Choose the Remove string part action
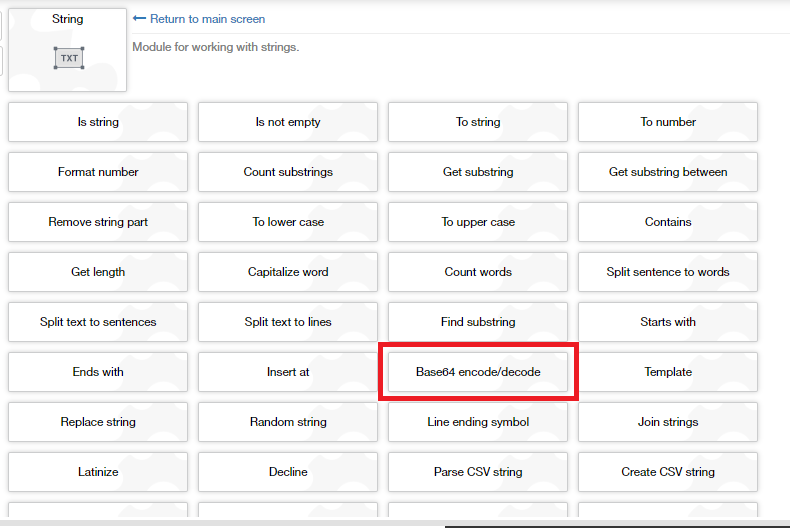 coord(98,222)
